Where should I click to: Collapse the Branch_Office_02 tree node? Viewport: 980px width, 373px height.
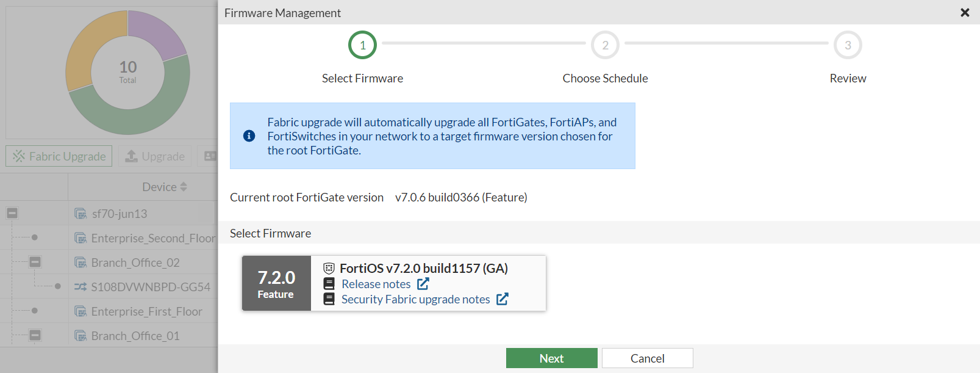pos(35,262)
